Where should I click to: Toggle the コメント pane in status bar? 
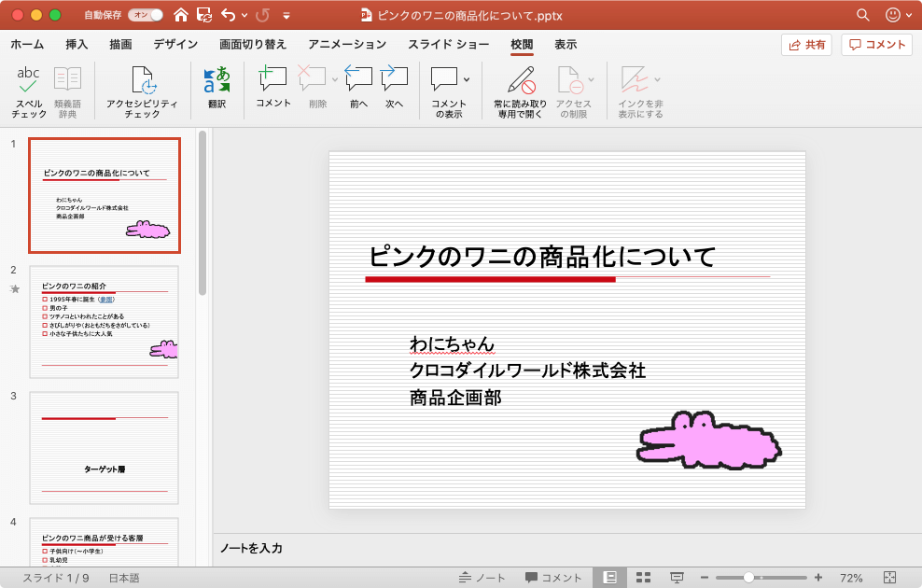click(553, 578)
